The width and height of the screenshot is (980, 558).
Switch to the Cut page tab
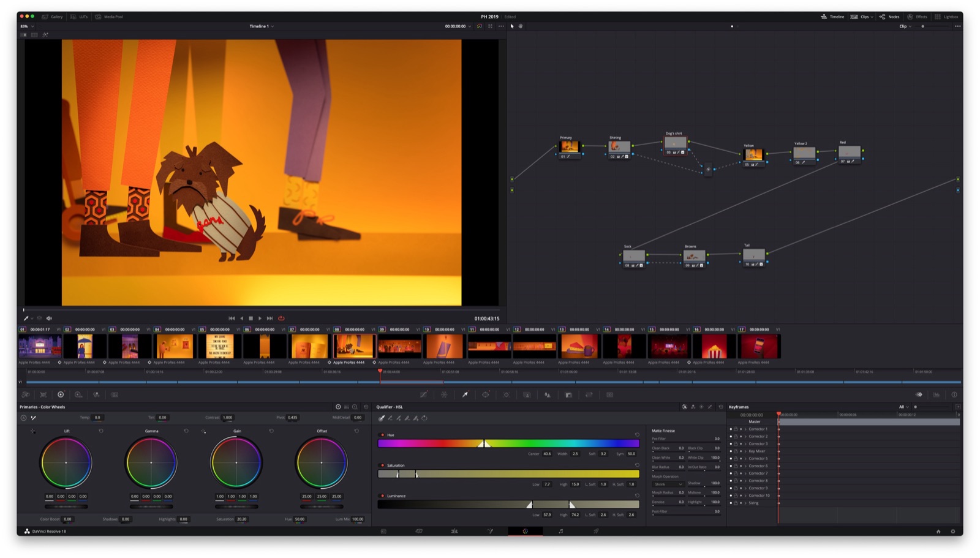[419, 531]
